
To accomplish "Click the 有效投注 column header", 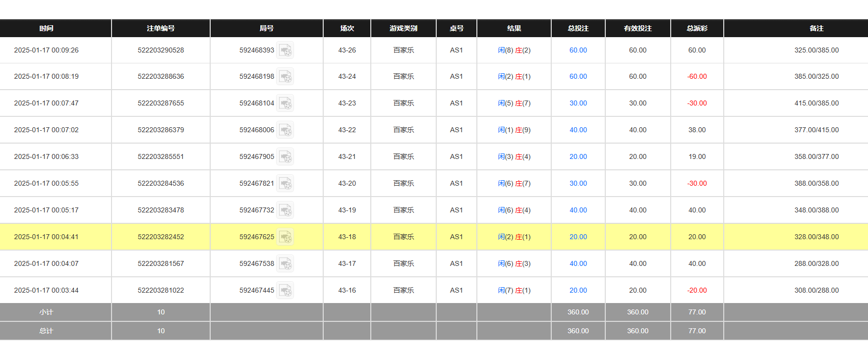I will coord(637,29).
